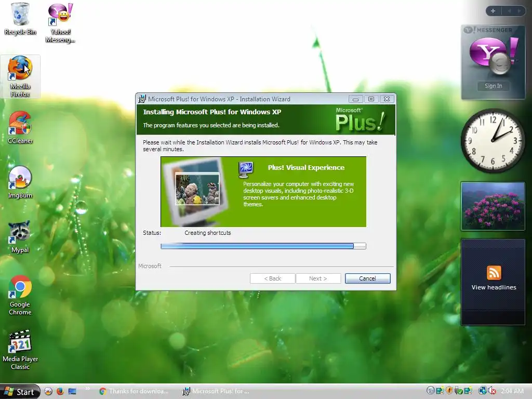
Task: Switch to Chrome 'Thanks for downloa...' taskbar item
Action: pos(135,391)
